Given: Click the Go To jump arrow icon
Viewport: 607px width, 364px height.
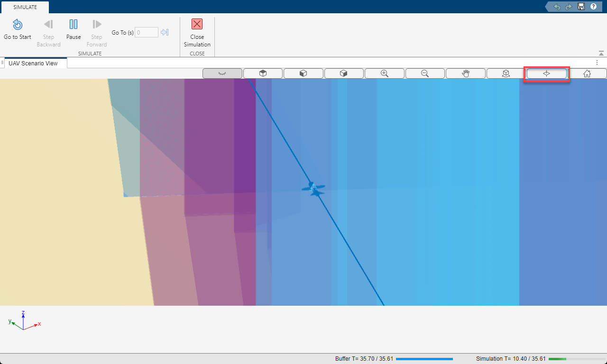Looking at the screenshot, I should tap(165, 32).
